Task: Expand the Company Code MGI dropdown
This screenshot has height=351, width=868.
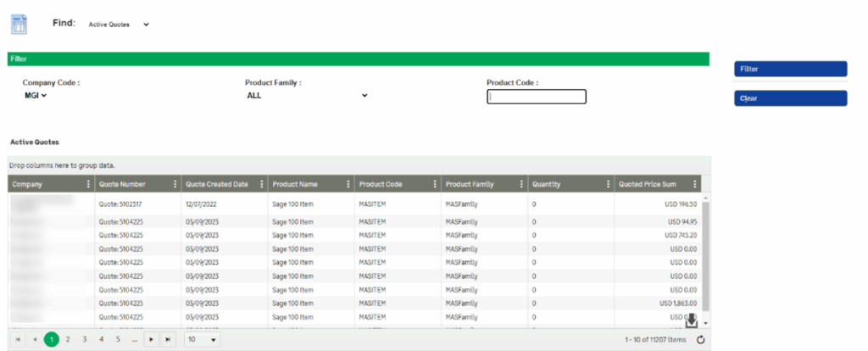Action: tap(36, 95)
